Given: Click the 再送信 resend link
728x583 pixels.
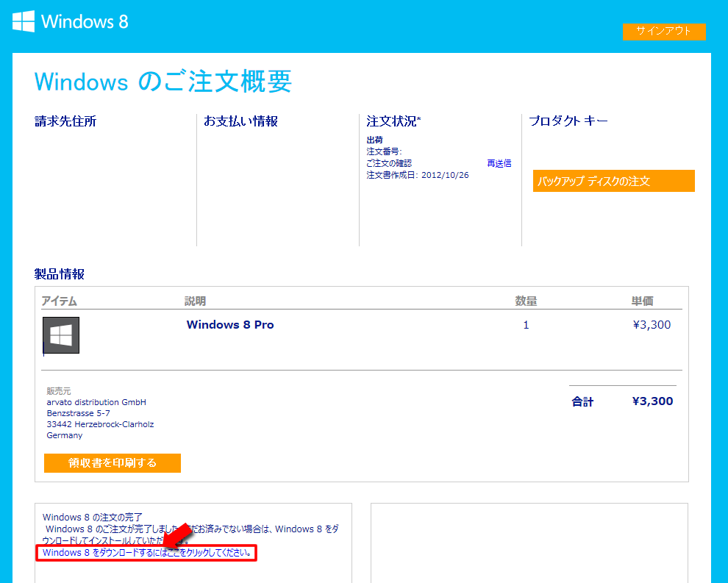Looking at the screenshot, I should click(x=499, y=163).
